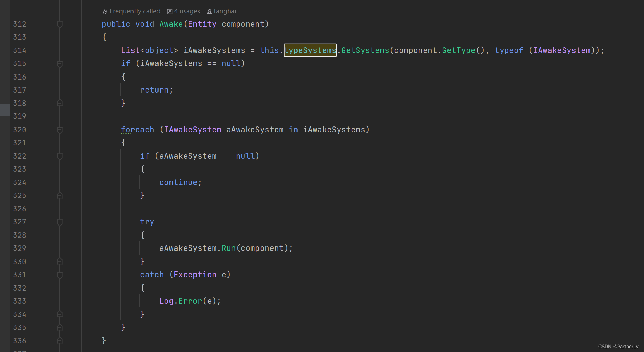Viewport: 644px width, 352px height.
Task: Click the tanghai author hint
Action: click(225, 11)
